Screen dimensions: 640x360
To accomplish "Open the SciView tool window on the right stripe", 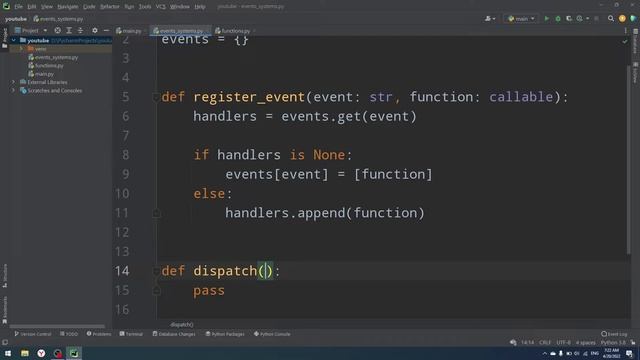I will (635, 73).
